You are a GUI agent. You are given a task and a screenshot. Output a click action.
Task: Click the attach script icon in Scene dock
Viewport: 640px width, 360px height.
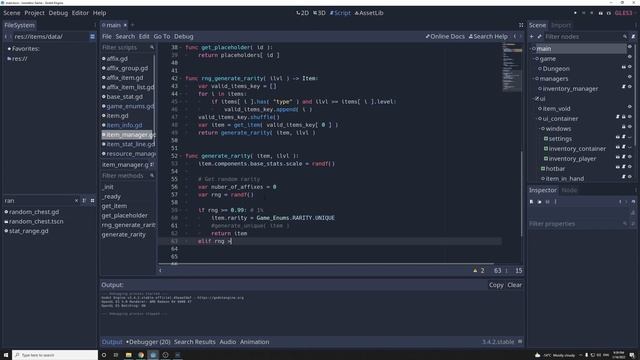coord(633,37)
